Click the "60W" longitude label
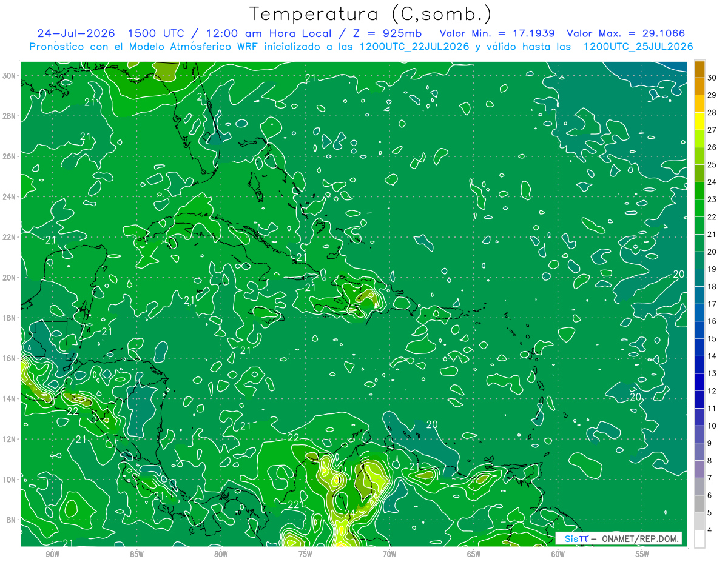This screenshot has width=728, height=562. tap(558, 554)
